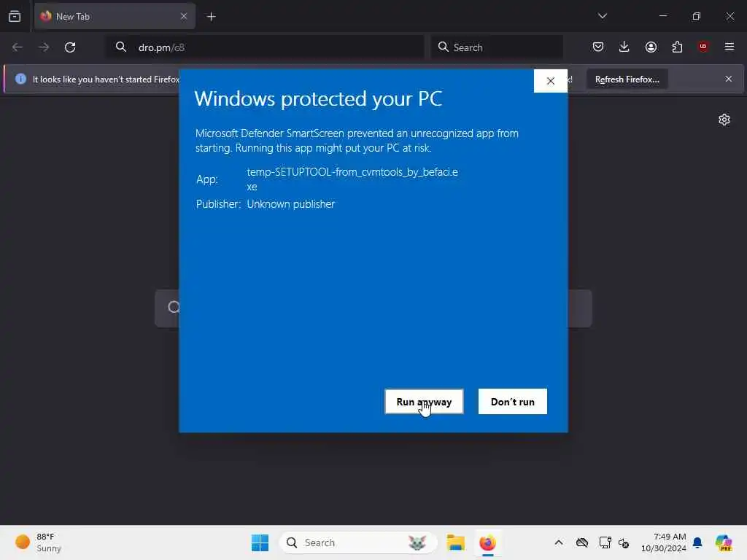747x560 pixels.
Task: Open the Pocket save icon
Action: pyautogui.click(x=598, y=47)
